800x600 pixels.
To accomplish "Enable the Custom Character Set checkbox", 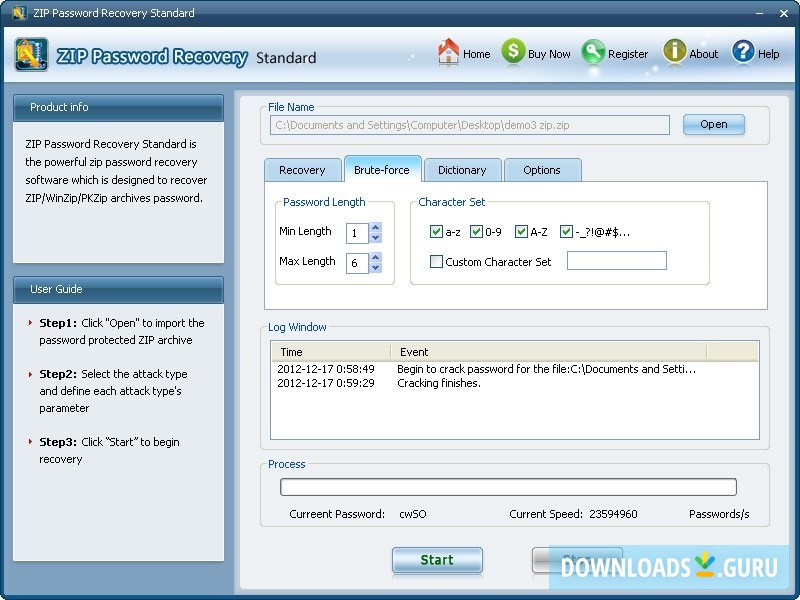I will tap(436, 262).
